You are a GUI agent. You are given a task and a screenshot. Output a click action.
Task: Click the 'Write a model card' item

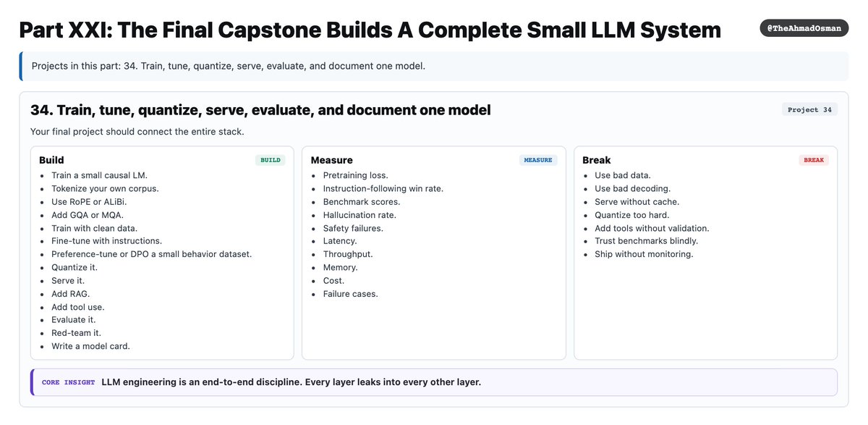pyautogui.click(x=90, y=346)
